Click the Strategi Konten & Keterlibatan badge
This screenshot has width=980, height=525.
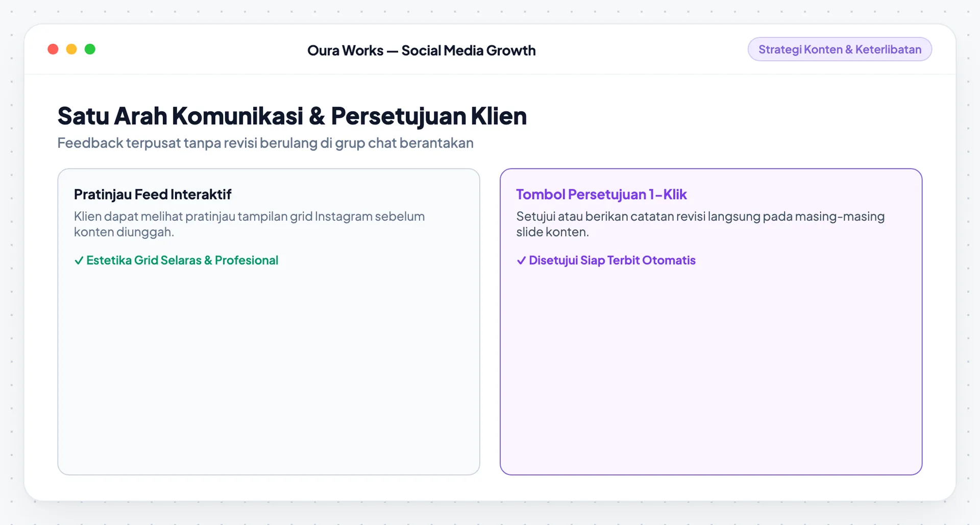[x=840, y=49]
